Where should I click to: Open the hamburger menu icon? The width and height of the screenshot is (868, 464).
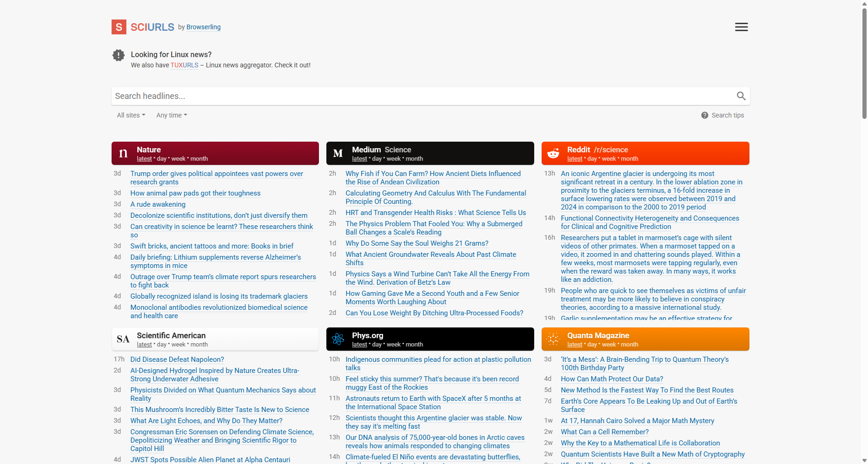[742, 27]
